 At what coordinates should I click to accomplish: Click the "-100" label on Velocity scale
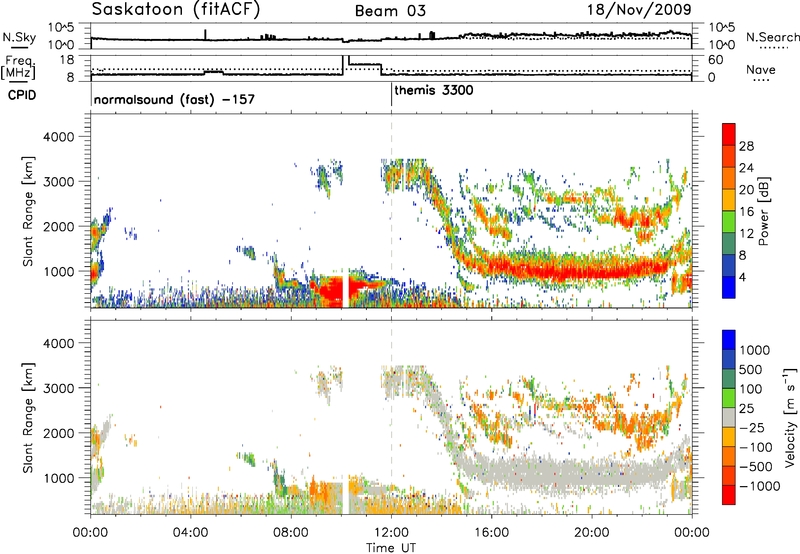click(x=755, y=447)
